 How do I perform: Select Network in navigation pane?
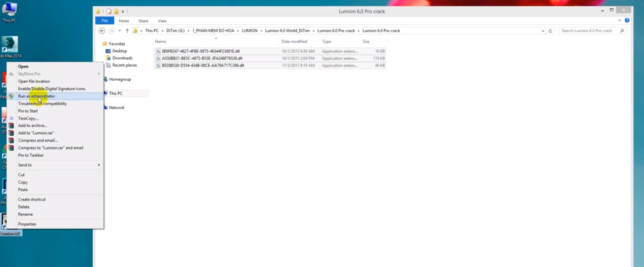[117, 108]
